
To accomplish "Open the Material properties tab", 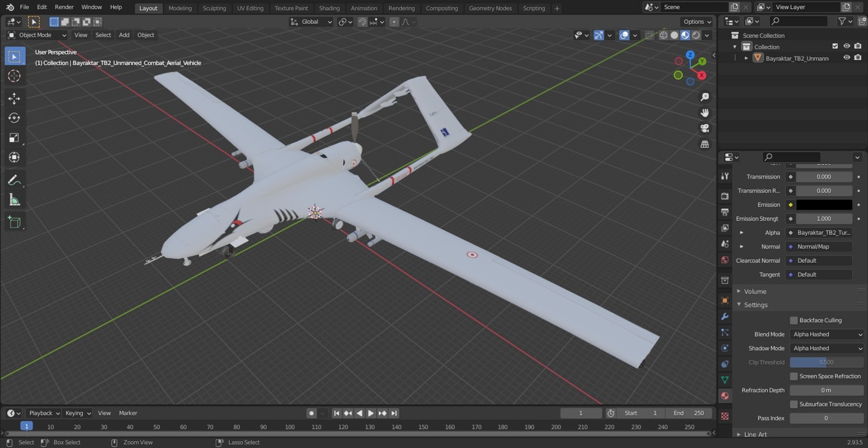I will coord(725,396).
